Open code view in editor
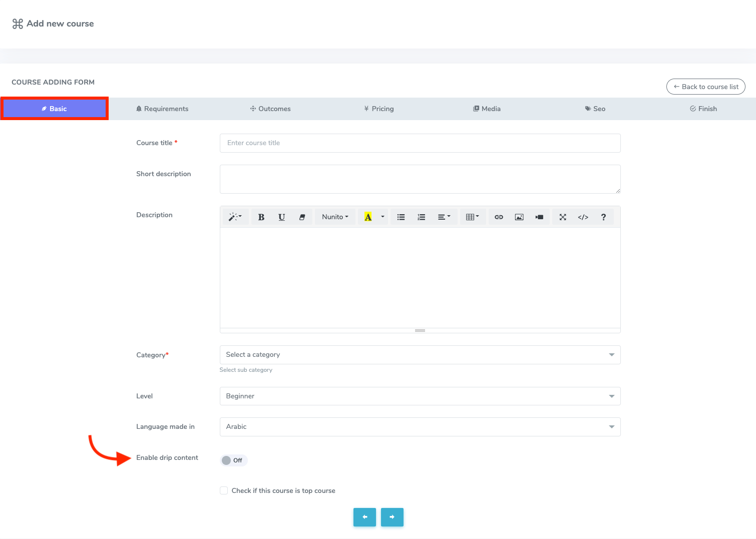756x539 pixels. pyautogui.click(x=583, y=217)
